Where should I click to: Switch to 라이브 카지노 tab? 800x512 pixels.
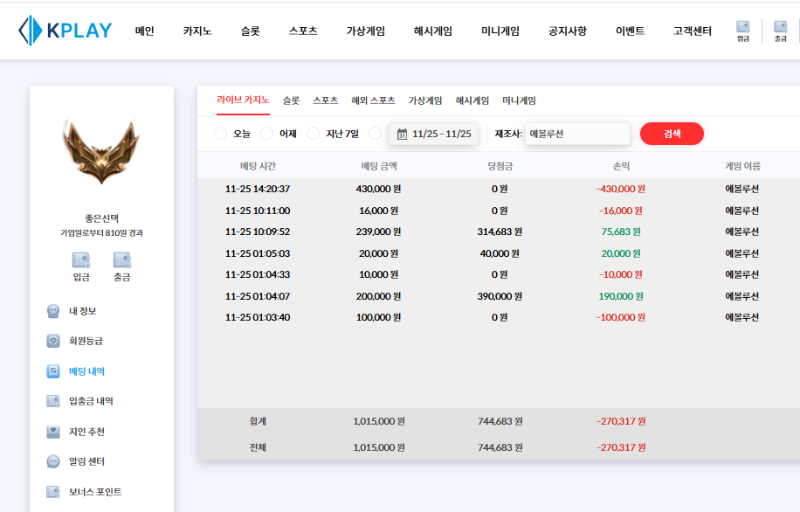coord(243,100)
